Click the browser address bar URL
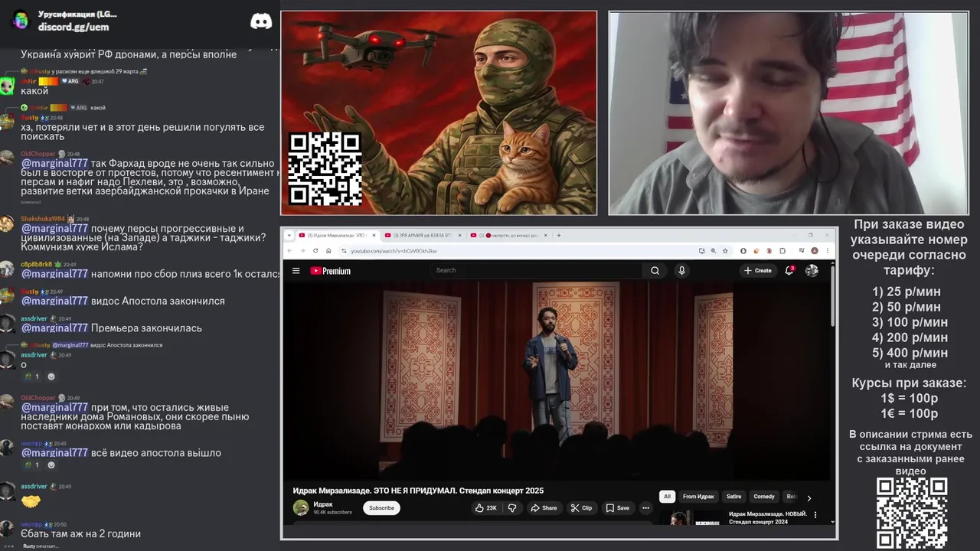This screenshot has height=551, width=980. [x=394, y=251]
